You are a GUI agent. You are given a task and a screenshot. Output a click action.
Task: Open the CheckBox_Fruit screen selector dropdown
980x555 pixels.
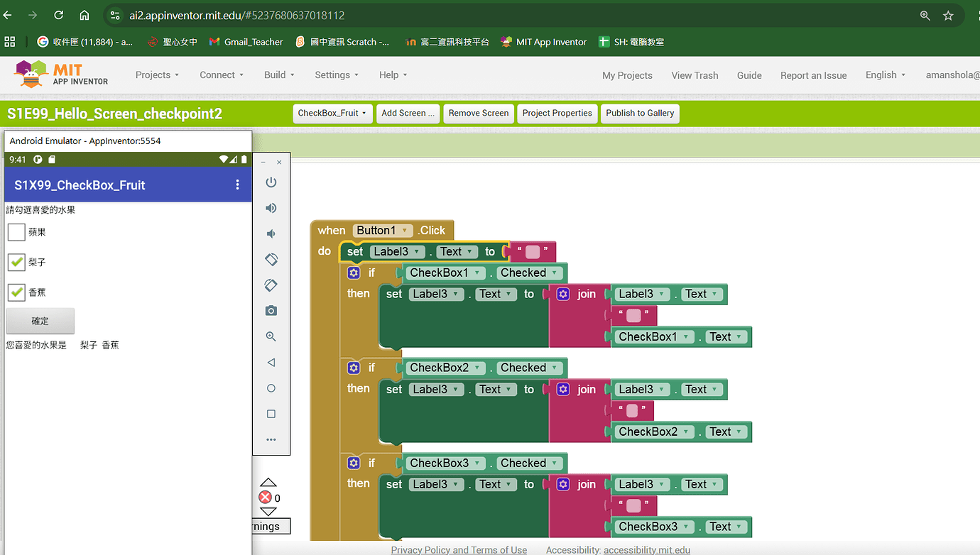332,113
